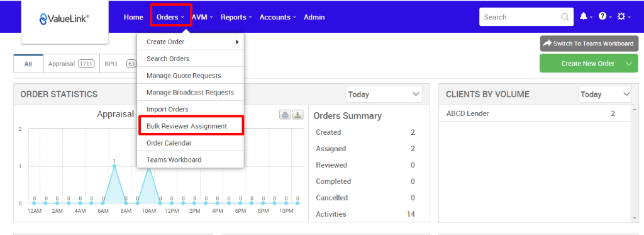Print the Order Statistics chart
This screenshot has height=235, width=644.
285,115
